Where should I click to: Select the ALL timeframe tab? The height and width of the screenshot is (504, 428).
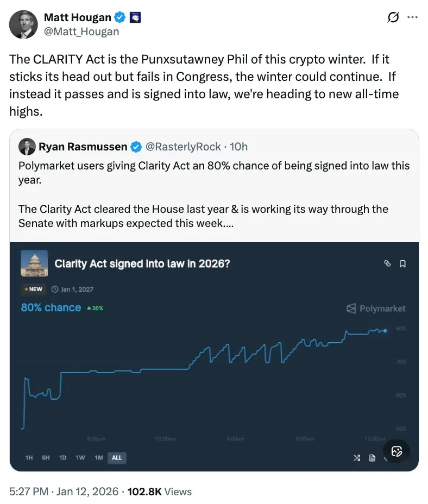117,458
